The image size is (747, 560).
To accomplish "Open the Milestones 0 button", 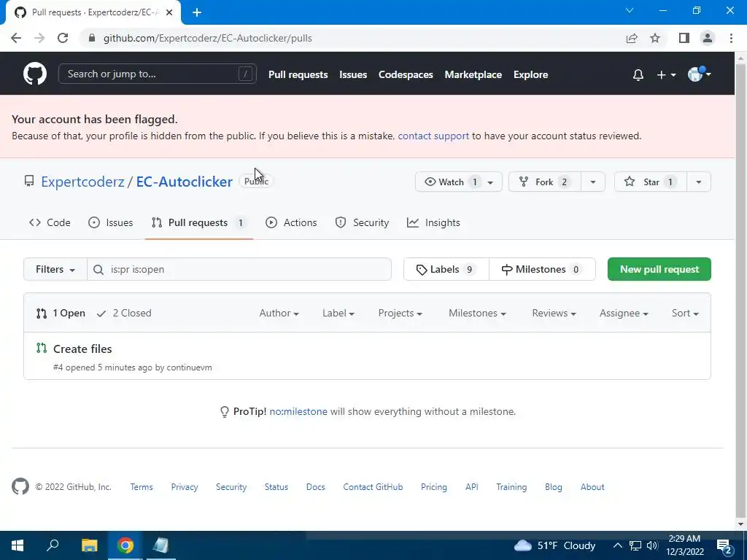I will tap(542, 269).
